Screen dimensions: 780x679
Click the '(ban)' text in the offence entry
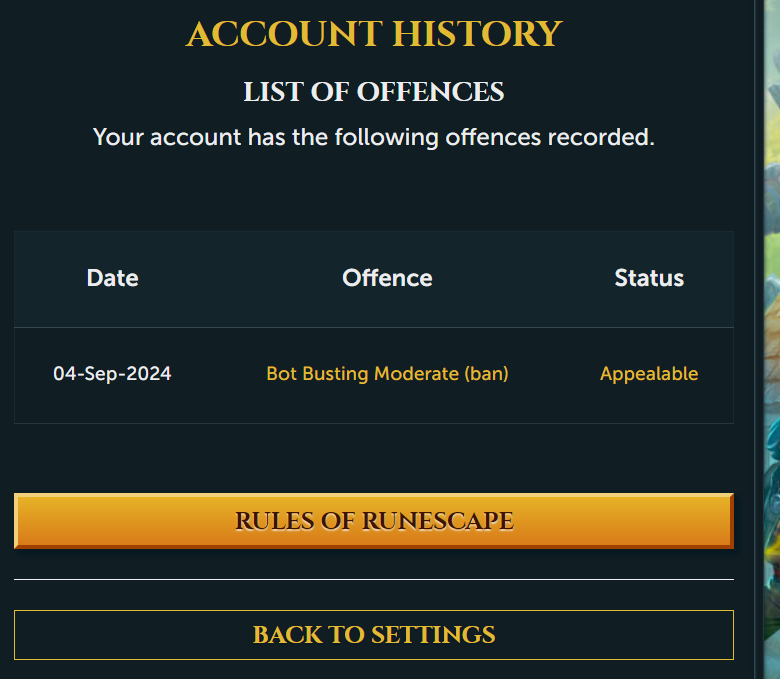pyautogui.click(x=486, y=374)
